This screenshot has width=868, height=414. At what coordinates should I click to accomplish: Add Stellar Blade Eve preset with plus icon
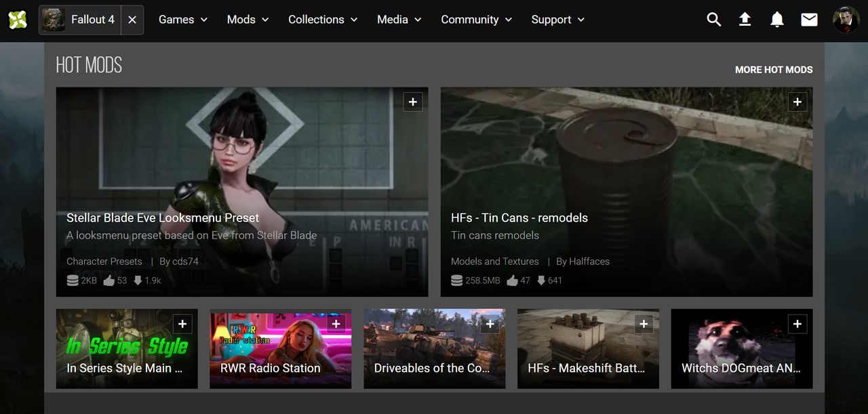413,102
